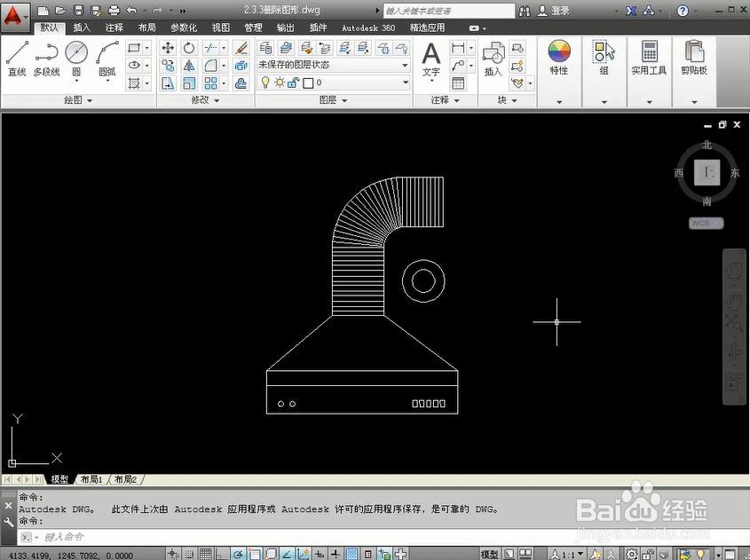This screenshot has width=750, height=560.
Task: Click the Sign In (登录) button
Action: pyautogui.click(x=554, y=11)
